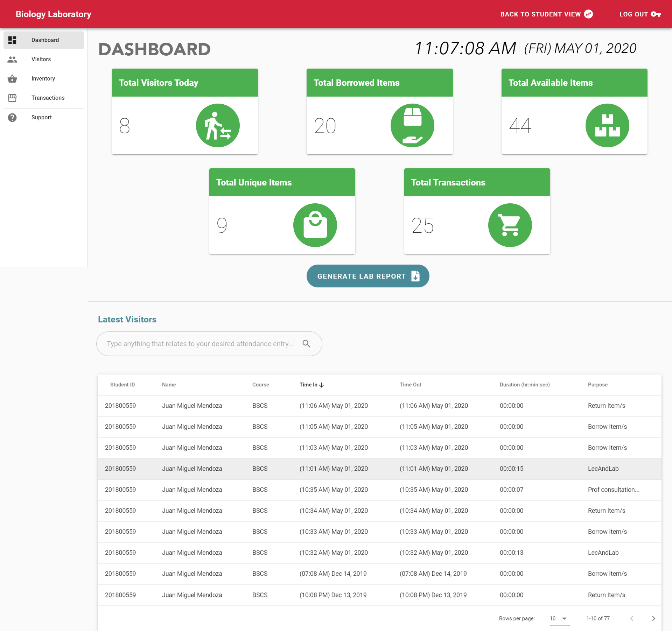Click the stacked boxes icon in Total Available Items
Image resolution: width=672 pixels, height=631 pixels.
607,126
